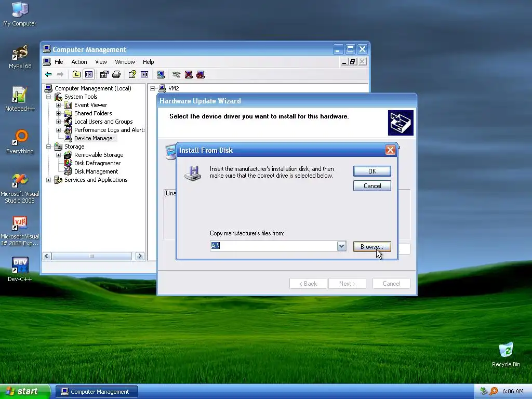Click the 6:06 AM taskbar clock
The image size is (532, 399).
(513, 392)
